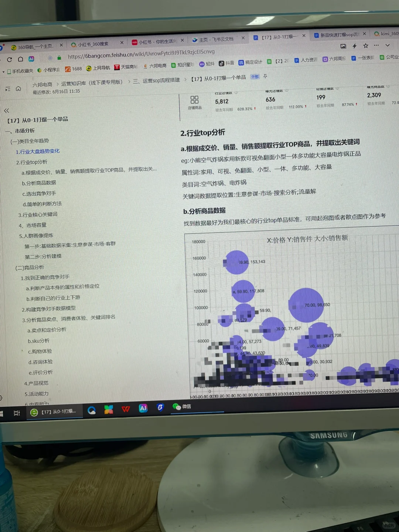The width and height of the screenshot is (399, 532).
Task: Go to outline item 3.行业核心关键词
Action: [x=38, y=215]
